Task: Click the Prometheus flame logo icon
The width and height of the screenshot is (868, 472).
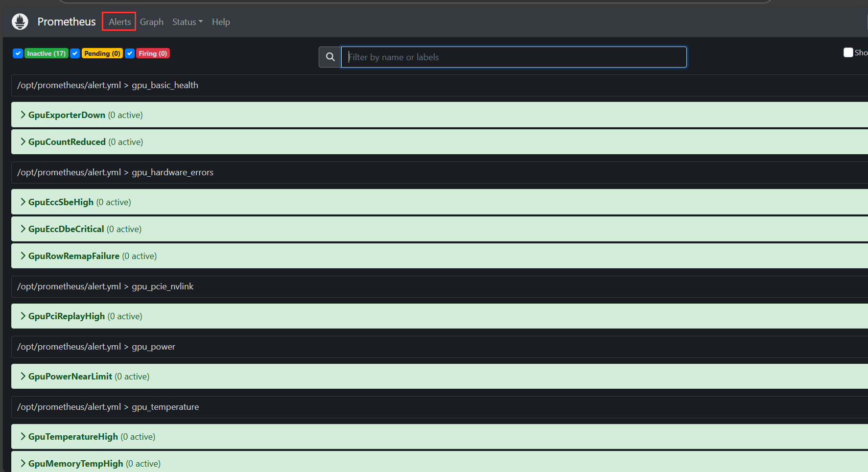Action: click(x=20, y=22)
